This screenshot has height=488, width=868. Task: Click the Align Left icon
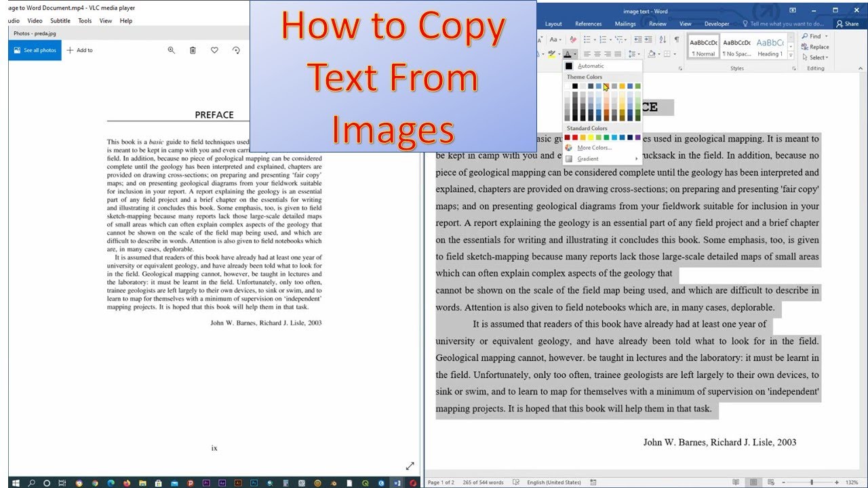click(587, 54)
